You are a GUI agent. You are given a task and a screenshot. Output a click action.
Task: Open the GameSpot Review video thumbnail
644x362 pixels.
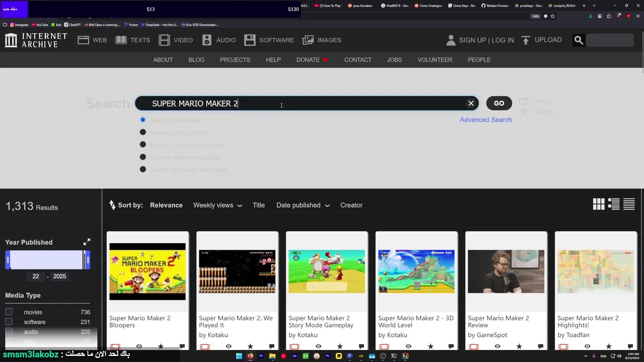(x=506, y=271)
